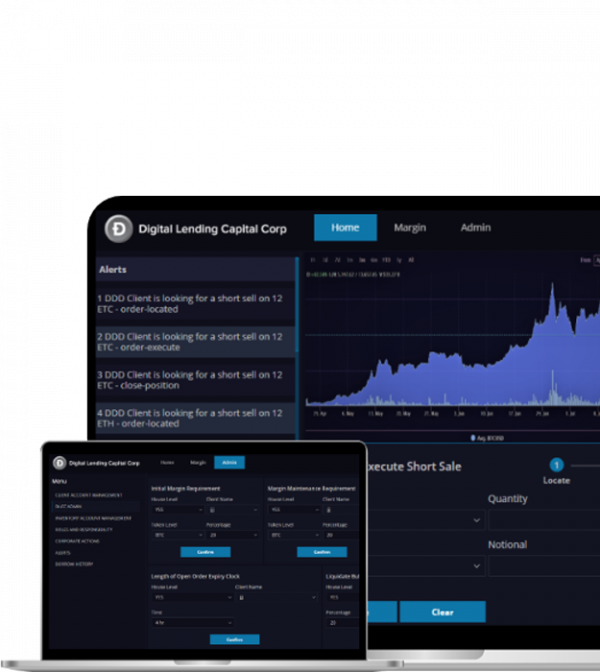The width and height of the screenshot is (600, 672).
Task: Open the Time dropdown showing 4 hr
Action: [x=192, y=622]
